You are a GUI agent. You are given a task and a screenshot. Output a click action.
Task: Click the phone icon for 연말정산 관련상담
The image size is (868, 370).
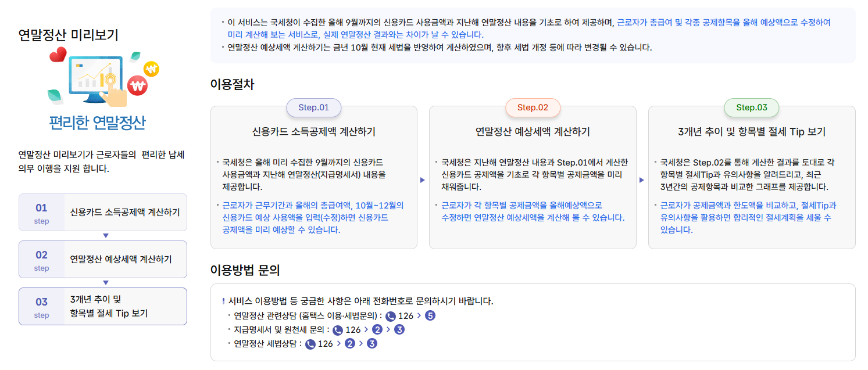391,317
